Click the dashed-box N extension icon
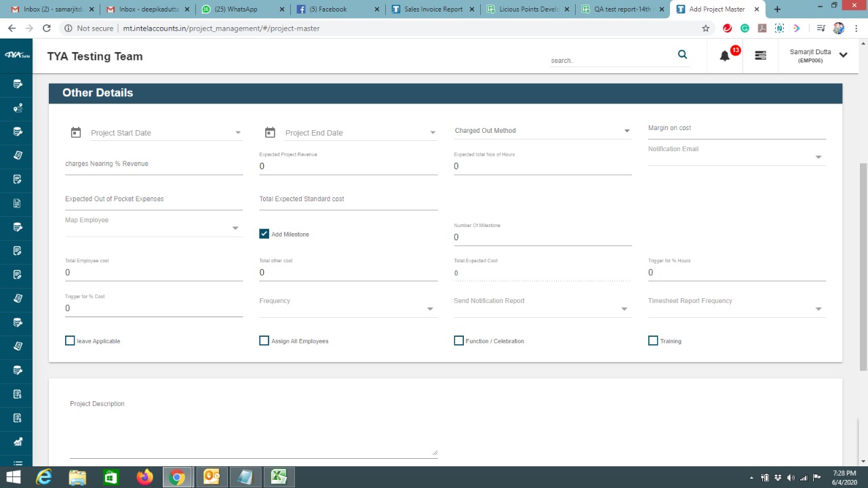Viewport: 868px width, 488px height. (x=779, y=28)
